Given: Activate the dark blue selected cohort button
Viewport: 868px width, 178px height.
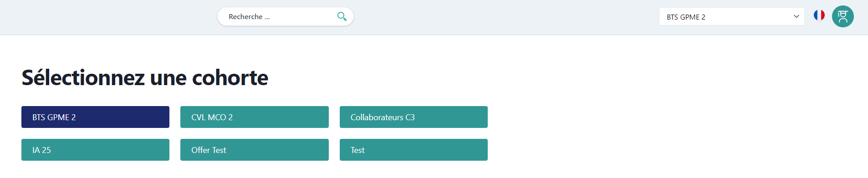Looking at the screenshot, I should coord(95,117).
